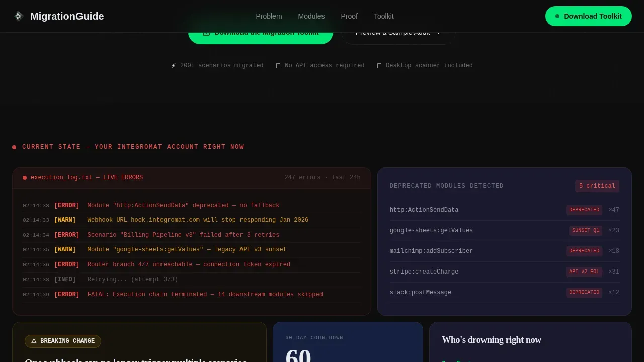The image size is (644, 362).
Task: Click the SUNSET Q1 tag
Action: tap(586, 231)
